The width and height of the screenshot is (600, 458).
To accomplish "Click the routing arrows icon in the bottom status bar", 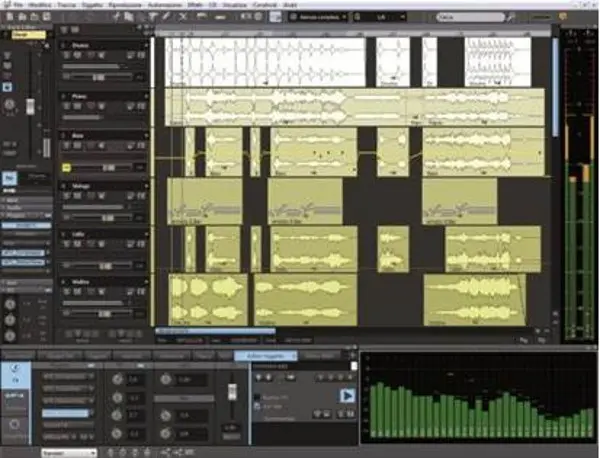I will 166,453.
